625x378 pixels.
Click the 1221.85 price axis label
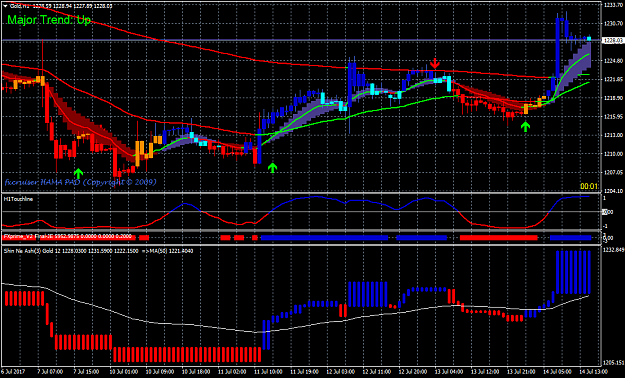(614, 79)
